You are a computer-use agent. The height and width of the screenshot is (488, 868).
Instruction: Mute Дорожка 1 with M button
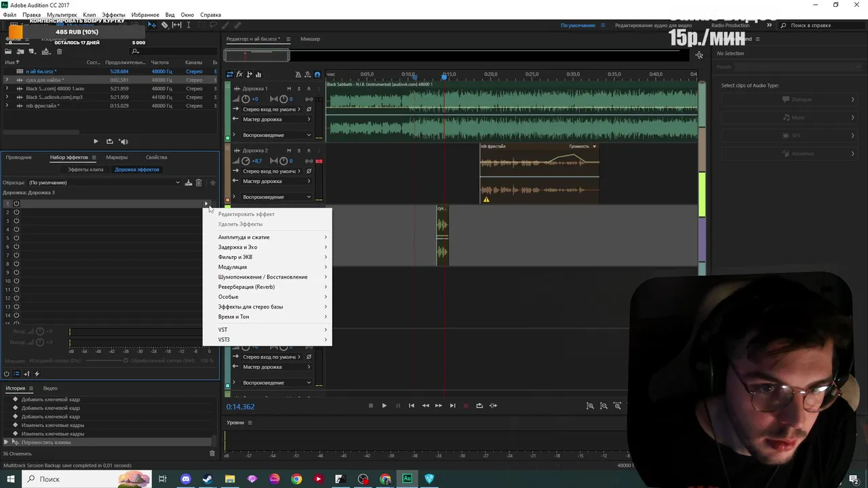coord(289,89)
